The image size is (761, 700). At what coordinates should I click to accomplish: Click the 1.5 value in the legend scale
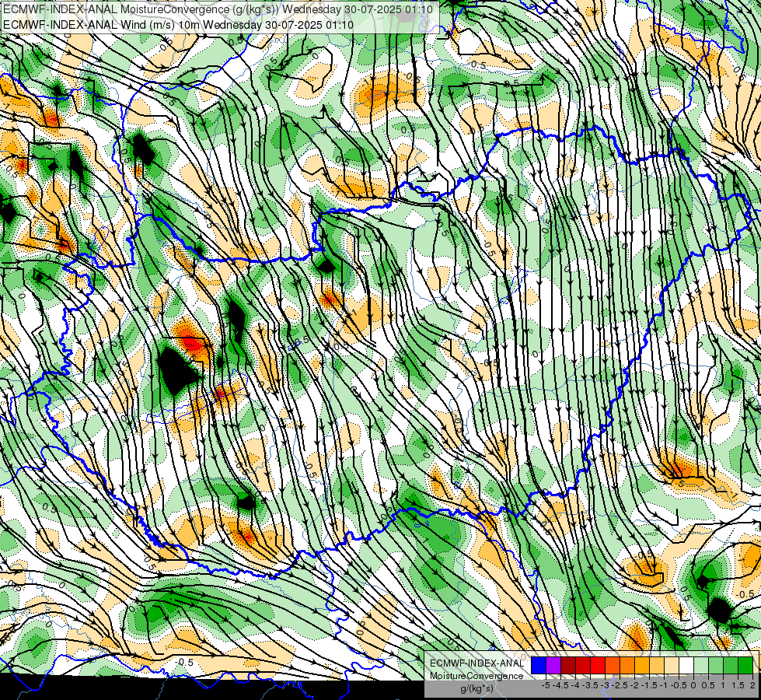pyautogui.click(x=738, y=685)
